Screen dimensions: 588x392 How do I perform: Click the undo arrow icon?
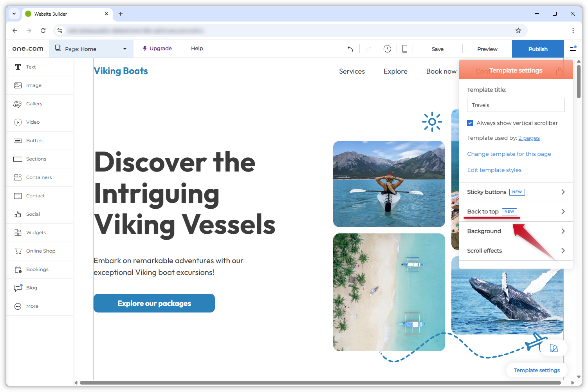[x=350, y=49]
